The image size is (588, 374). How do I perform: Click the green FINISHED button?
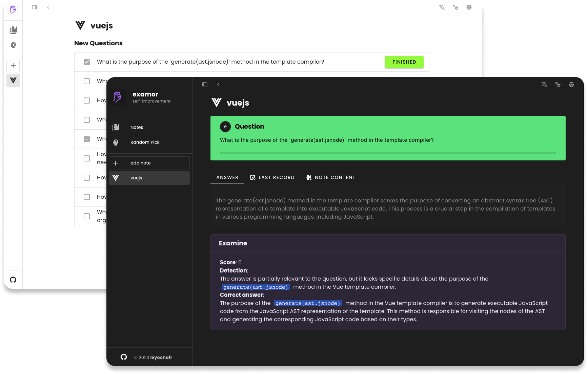(x=404, y=62)
